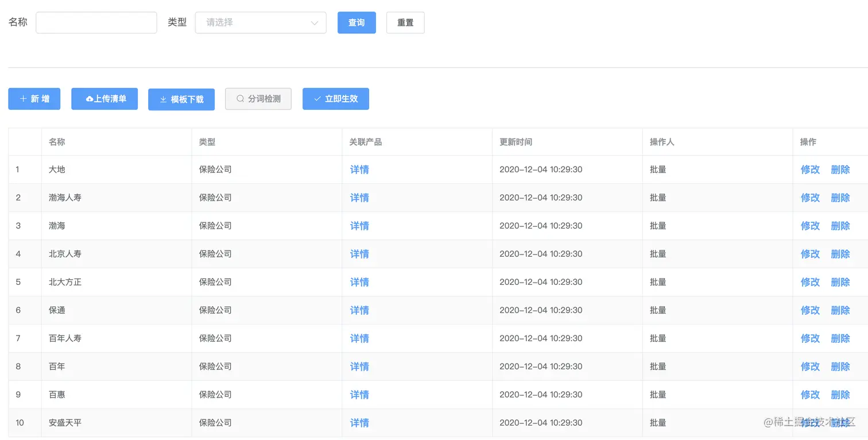This screenshot has width=868, height=440.
Task: Click the 查询 search button
Action: click(356, 22)
